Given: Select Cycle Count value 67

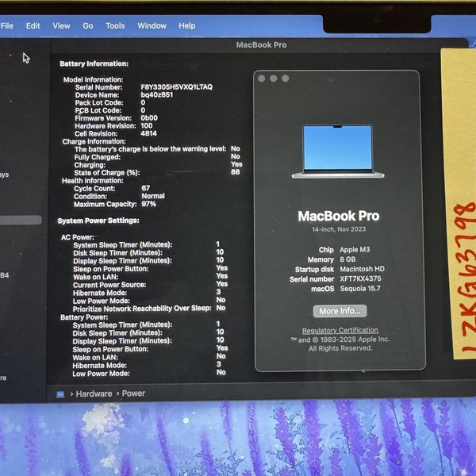Looking at the screenshot, I should click(x=146, y=188).
